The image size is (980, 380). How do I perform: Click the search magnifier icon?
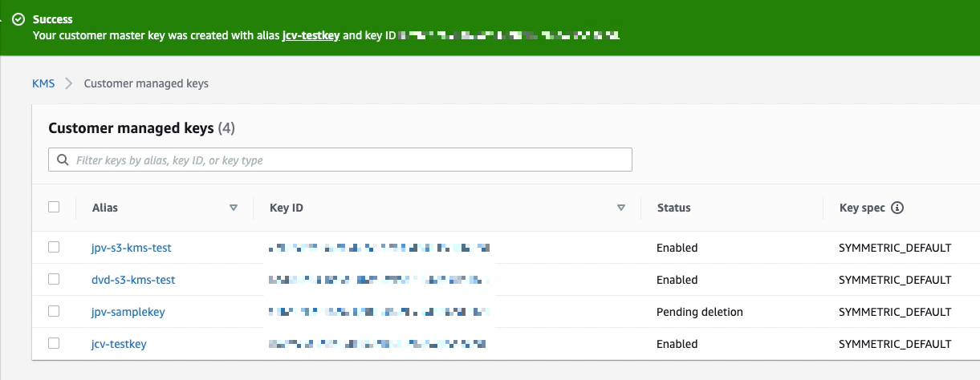pyautogui.click(x=62, y=160)
